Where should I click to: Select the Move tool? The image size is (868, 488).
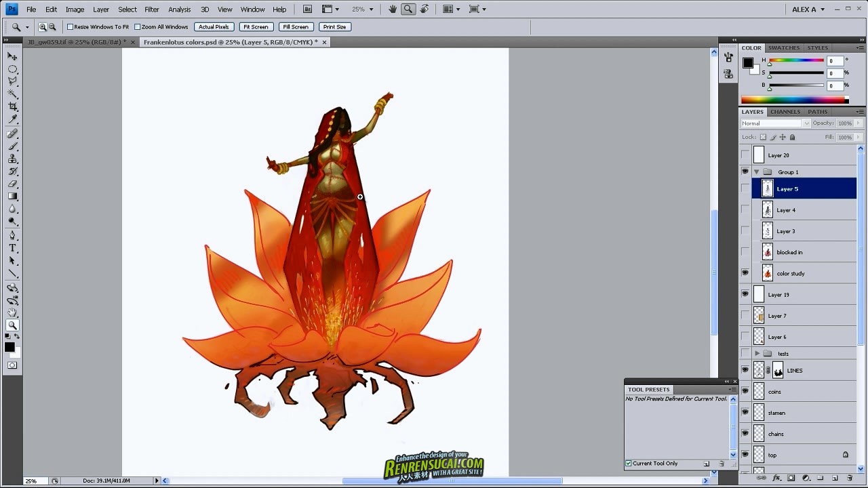[x=12, y=56]
